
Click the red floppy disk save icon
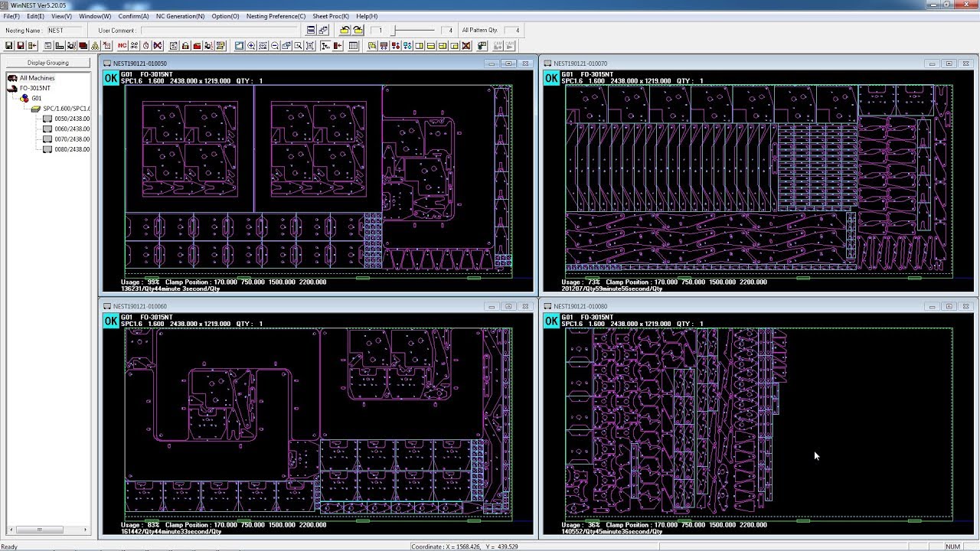21,46
